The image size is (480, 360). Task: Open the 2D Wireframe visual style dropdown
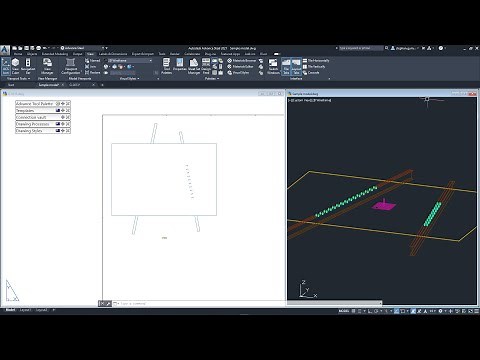coord(130,60)
